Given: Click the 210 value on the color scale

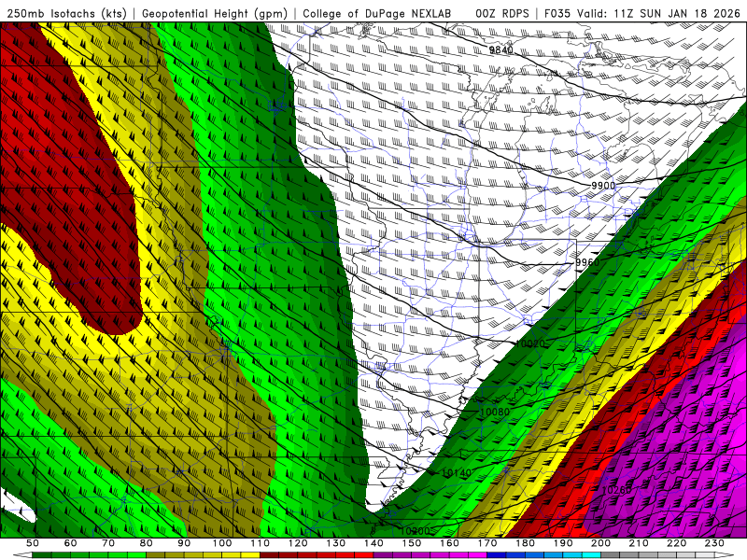Looking at the screenshot, I should tap(639, 543).
